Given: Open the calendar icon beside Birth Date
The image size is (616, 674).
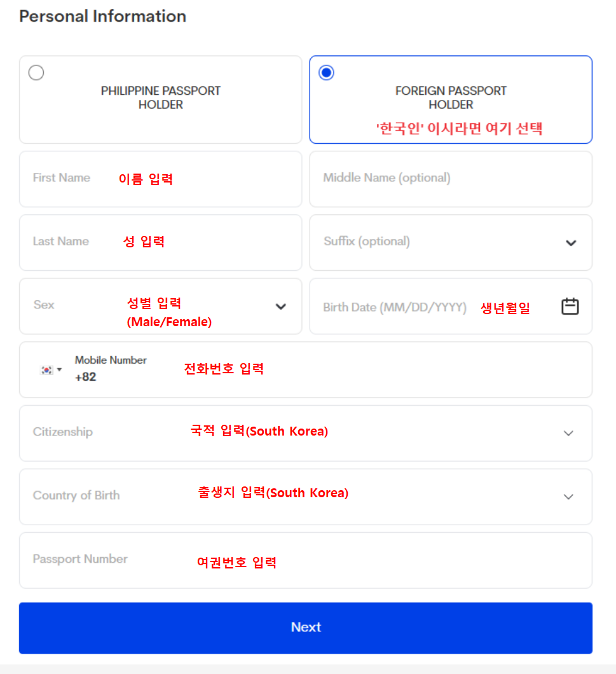Looking at the screenshot, I should click(570, 306).
